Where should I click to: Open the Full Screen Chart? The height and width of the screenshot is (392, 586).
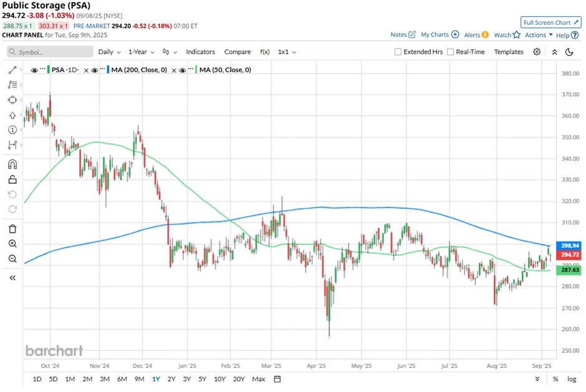(551, 22)
